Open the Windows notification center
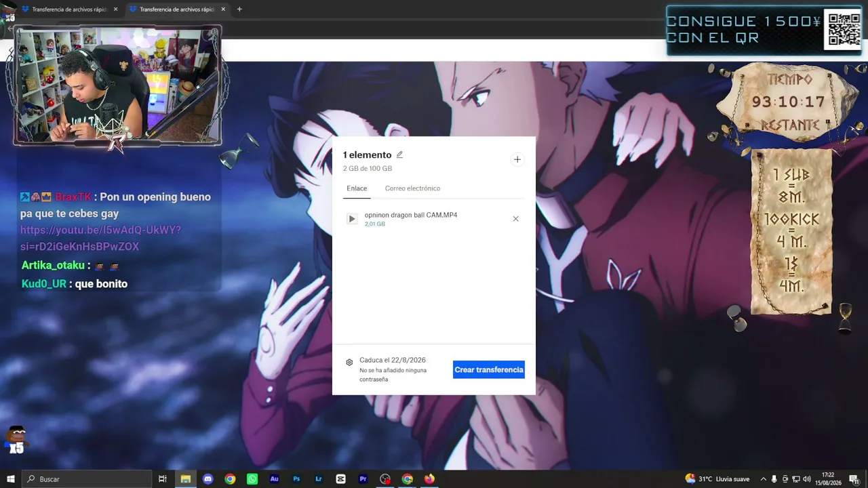Image resolution: width=868 pixels, height=488 pixels. click(854, 479)
